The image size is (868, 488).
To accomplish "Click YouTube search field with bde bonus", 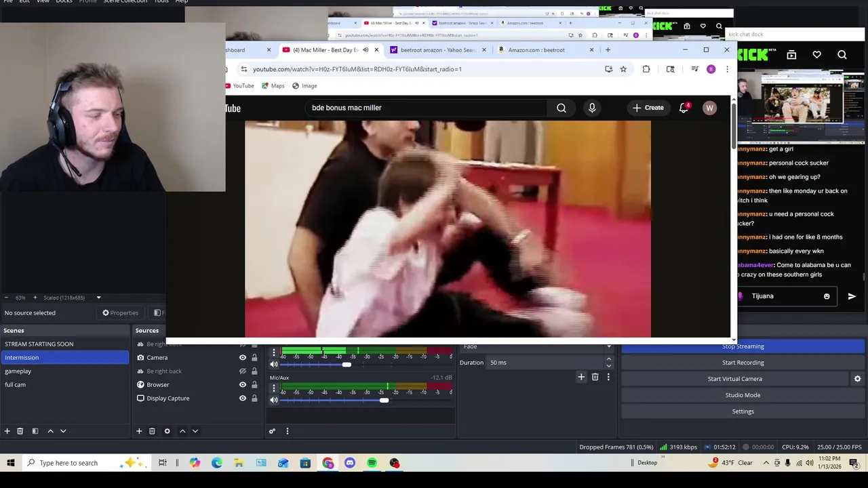I will (427, 108).
